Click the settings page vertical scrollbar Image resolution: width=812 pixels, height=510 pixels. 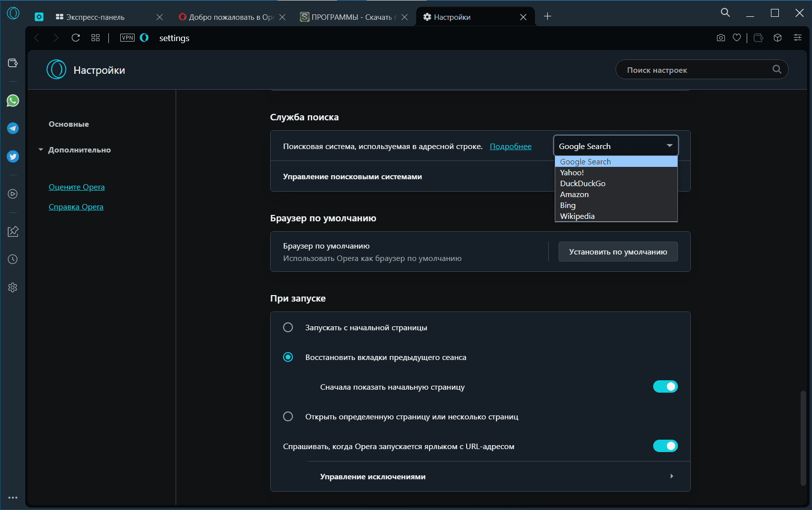coord(803,438)
